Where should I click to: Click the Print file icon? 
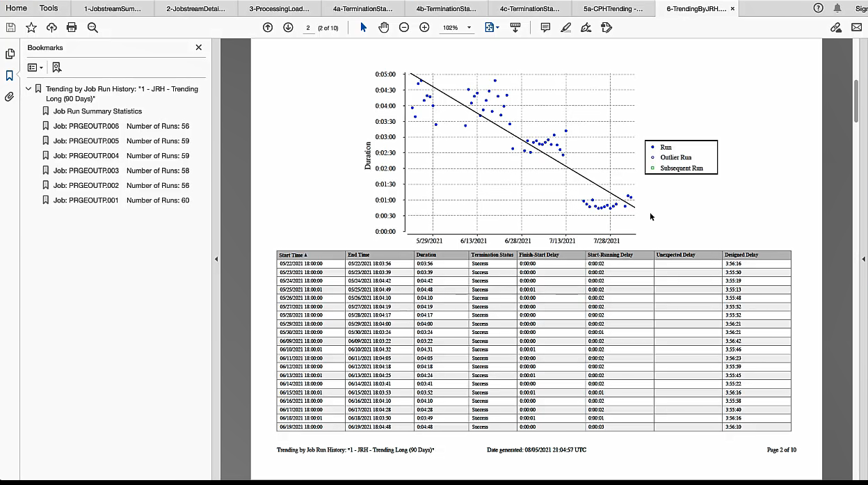click(x=72, y=28)
